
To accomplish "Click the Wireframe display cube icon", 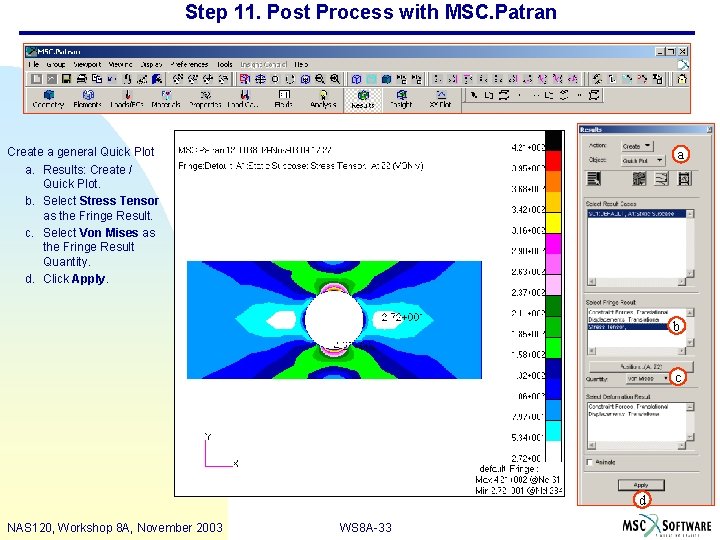I will tap(356, 79).
